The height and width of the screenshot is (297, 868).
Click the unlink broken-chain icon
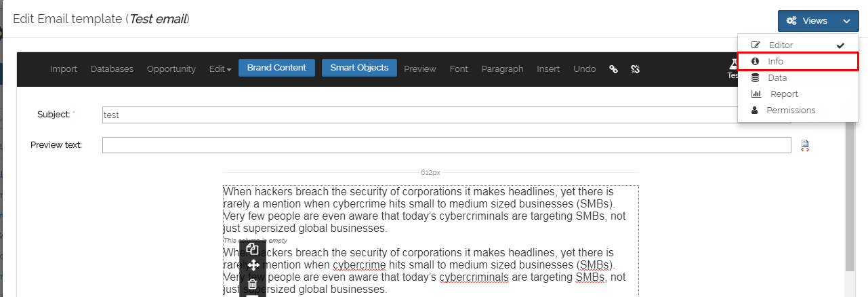click(635, 68)
